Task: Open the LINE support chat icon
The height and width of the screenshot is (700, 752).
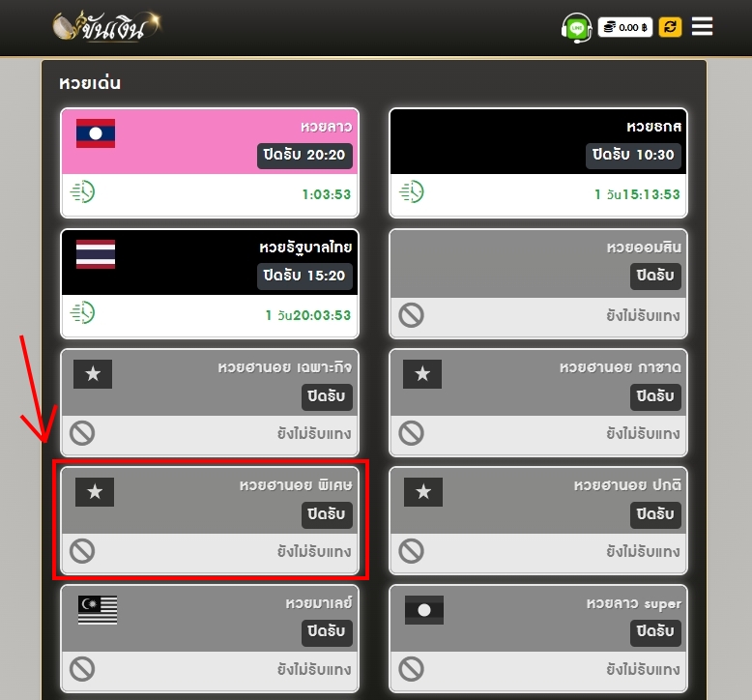Action: coord(576,27)
